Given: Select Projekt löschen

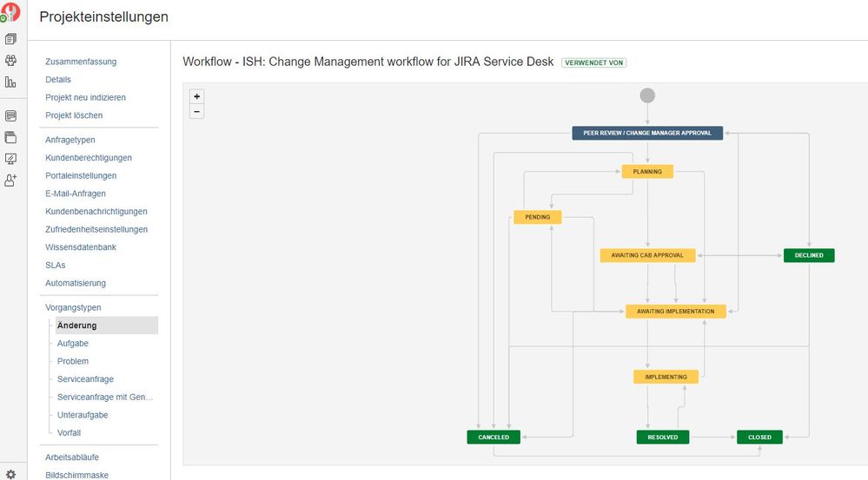Looking at the screenshot, I should pyautogui.click(x=74, y=115).
